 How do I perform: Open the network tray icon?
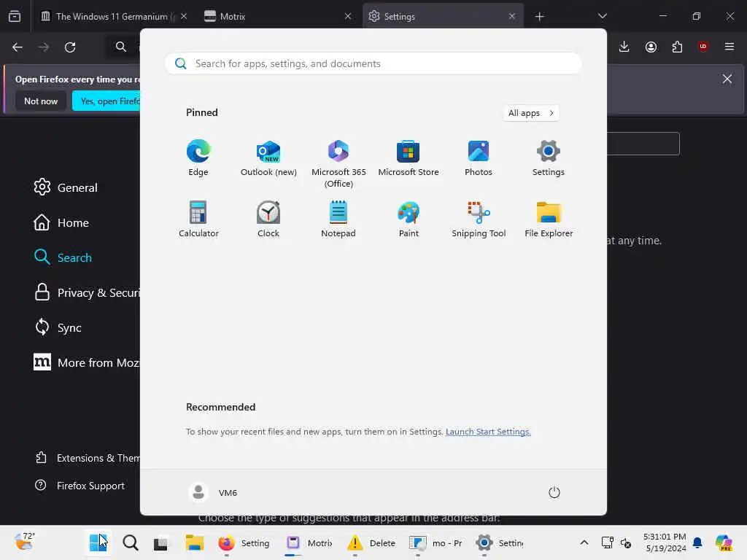click(607, 542)
